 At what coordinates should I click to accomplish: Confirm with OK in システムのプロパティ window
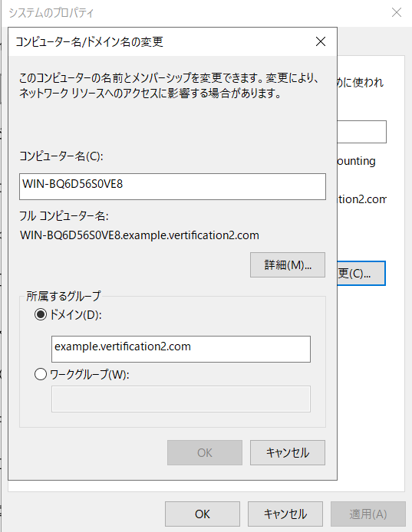point(203,514)
